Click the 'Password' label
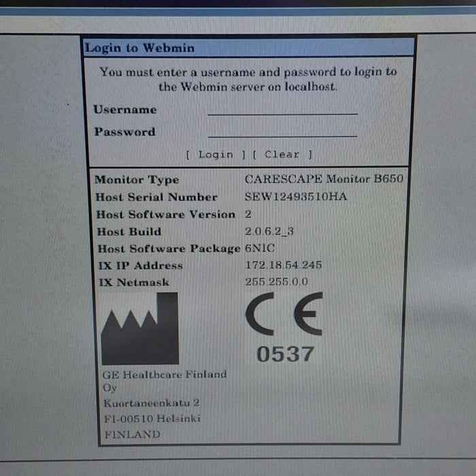 point(124,132)
